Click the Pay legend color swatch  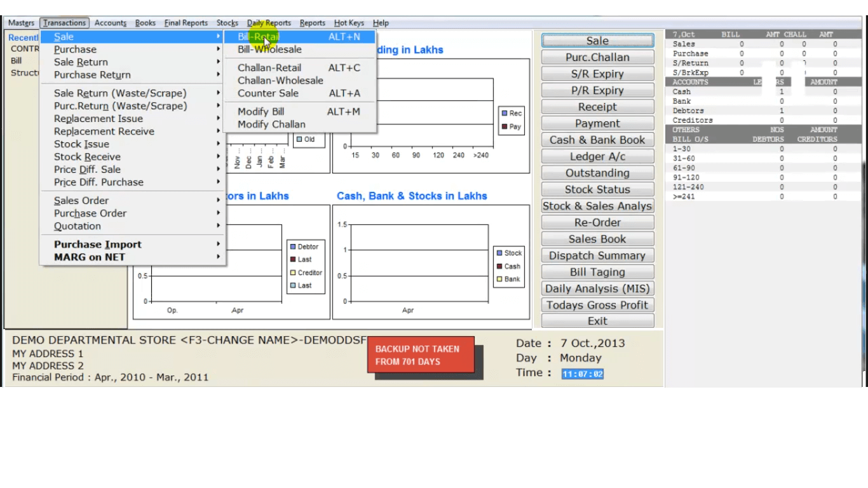click(x=505, y=126)
